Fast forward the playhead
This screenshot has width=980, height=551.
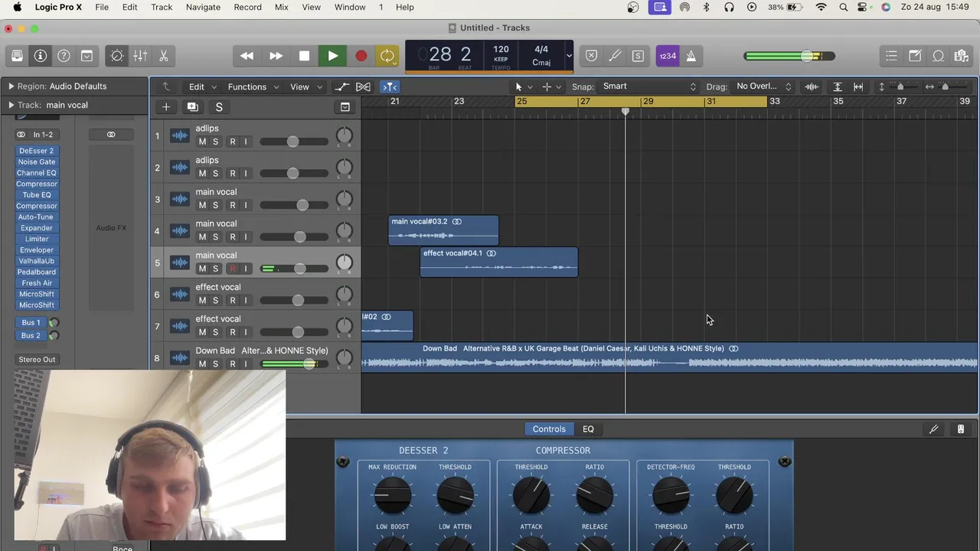click(276, 56)
